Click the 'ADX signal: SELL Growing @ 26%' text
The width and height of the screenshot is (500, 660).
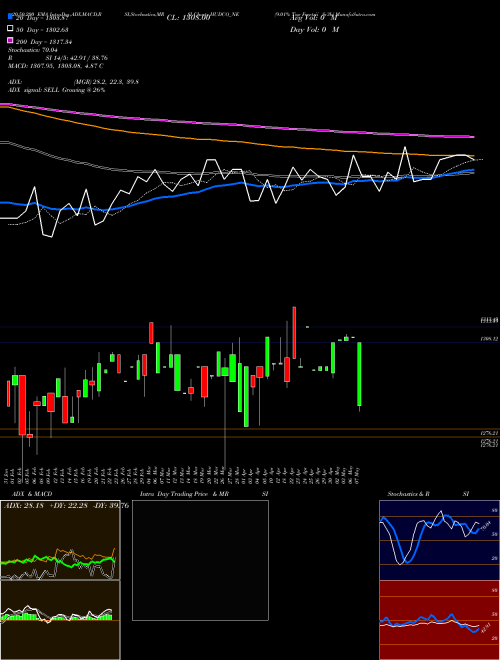56,90
